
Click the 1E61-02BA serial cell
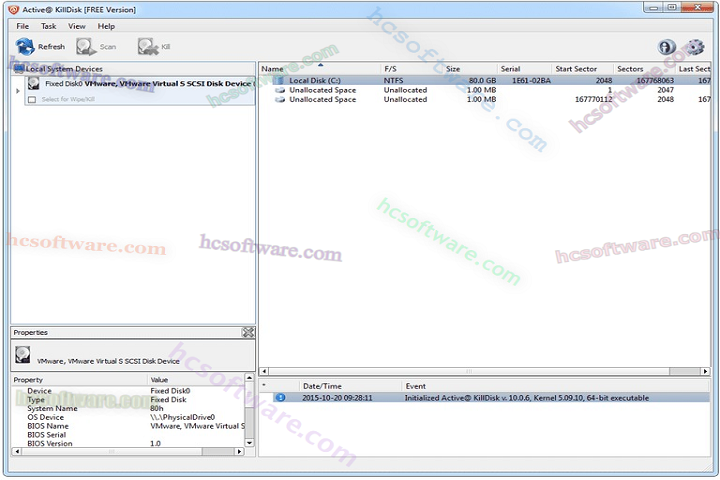click(531, 80)
